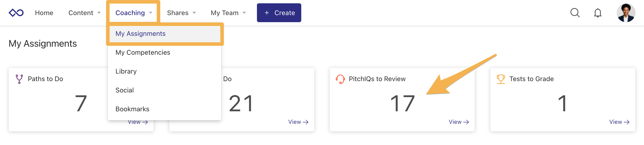Click the Create button

tap(279, 12)
